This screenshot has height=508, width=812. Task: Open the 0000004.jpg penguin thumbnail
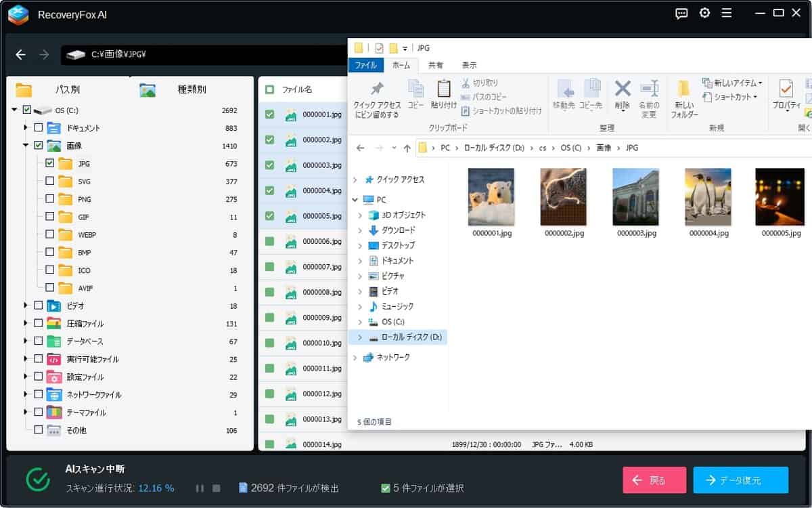[708, 197]
